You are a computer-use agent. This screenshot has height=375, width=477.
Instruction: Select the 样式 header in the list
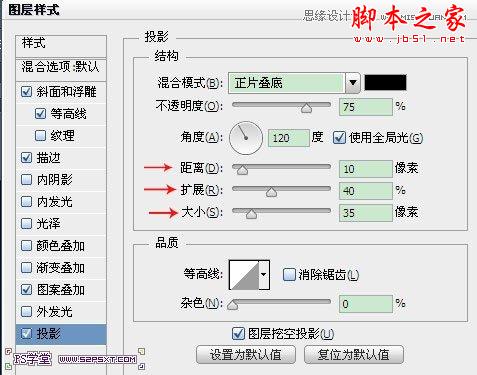coord(61,46)
